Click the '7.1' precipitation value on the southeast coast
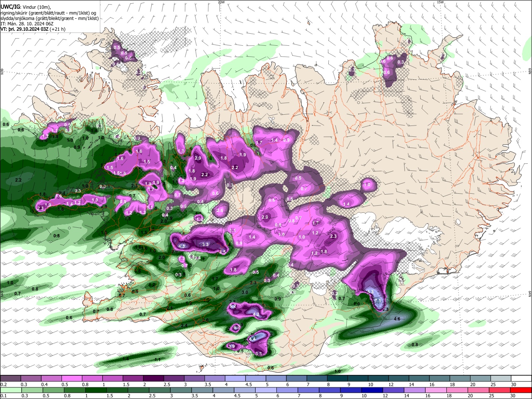Viewport: 532px width, 399px height. click(378, 300)
